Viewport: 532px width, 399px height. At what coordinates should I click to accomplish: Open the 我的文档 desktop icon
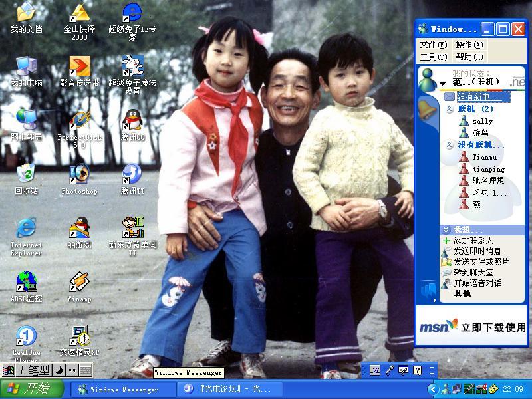coord(26,18)
